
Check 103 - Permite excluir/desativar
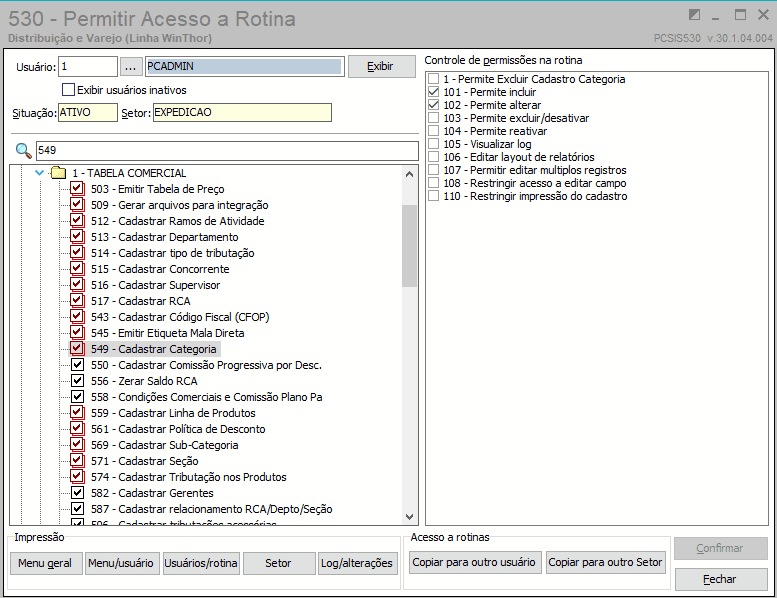tap(434, 118)
